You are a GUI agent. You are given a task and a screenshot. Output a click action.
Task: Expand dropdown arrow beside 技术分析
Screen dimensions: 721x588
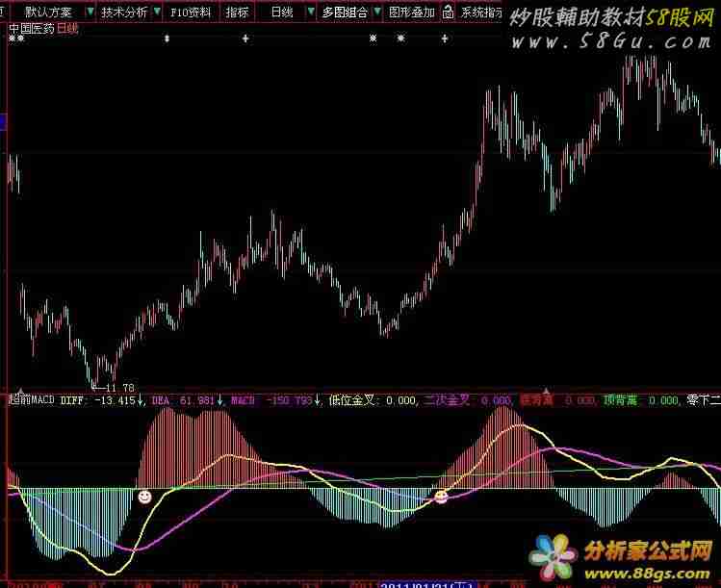coord(157,12)
